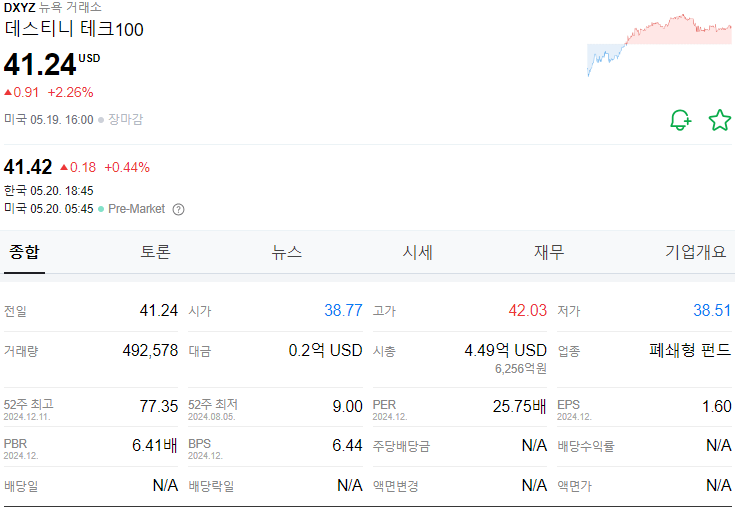The height and width of the screenshot is (510, 735).
Task: Click the PBR value 6.41배
Action: (155, 445)
